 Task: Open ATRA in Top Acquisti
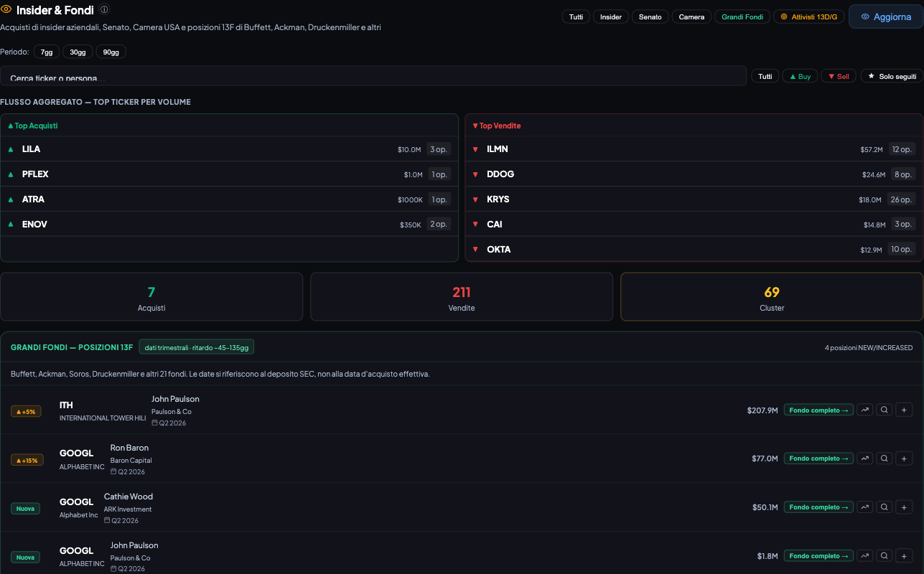229,199
